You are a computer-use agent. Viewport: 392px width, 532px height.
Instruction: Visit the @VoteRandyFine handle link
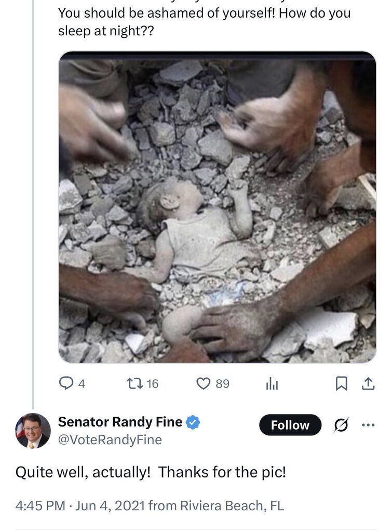(x=110, y=440)
